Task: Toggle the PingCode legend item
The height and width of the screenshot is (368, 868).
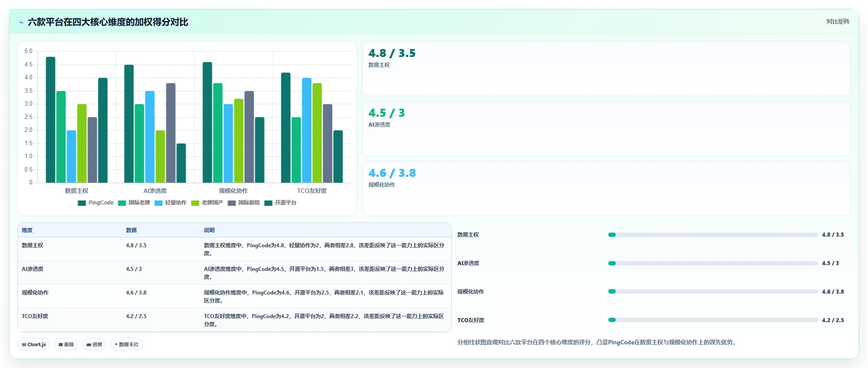Action: [x=95, y=203]
